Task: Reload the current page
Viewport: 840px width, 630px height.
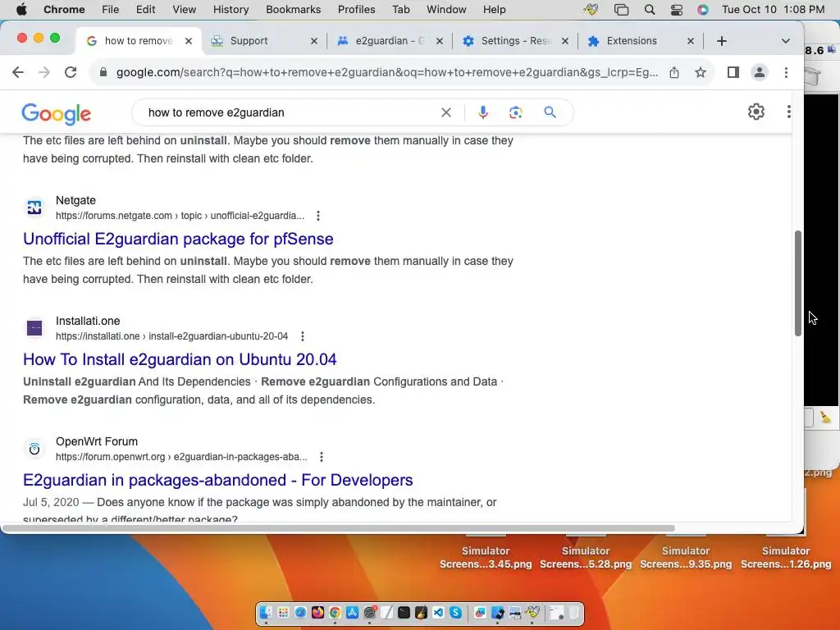Action: 71,72
